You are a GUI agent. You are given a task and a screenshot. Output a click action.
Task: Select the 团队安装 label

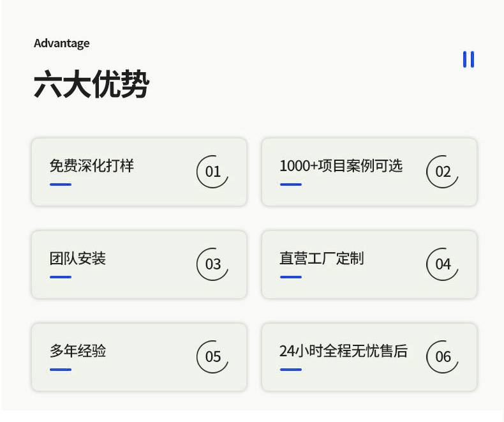pos(78,259)
